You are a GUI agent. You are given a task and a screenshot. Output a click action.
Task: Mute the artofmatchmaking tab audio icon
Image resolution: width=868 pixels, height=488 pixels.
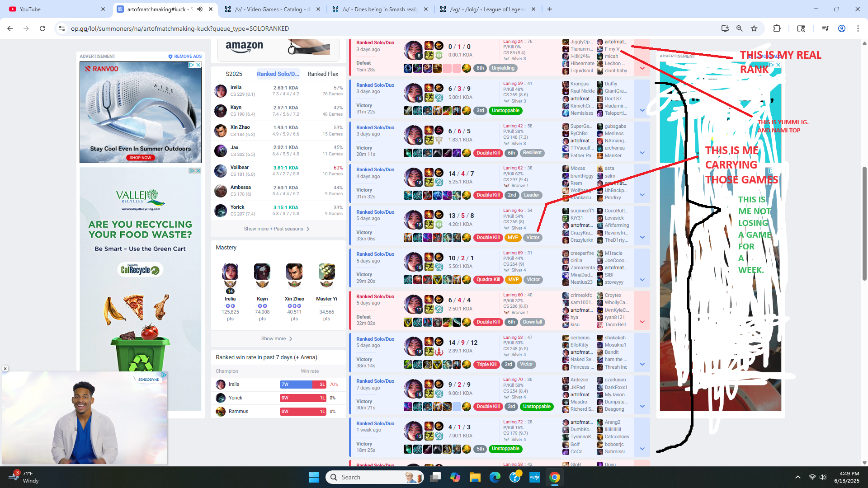pyautogui.click(x=199, y=9)
